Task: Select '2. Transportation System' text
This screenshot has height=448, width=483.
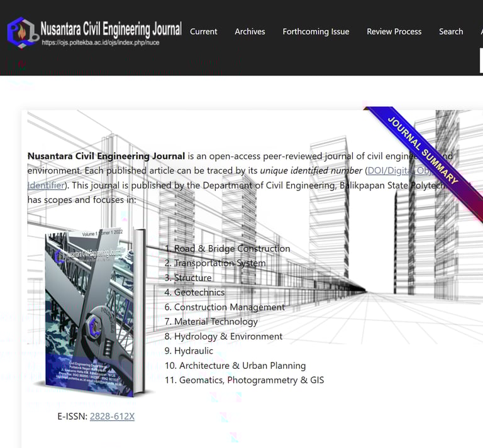Action: tap(215, 263)
